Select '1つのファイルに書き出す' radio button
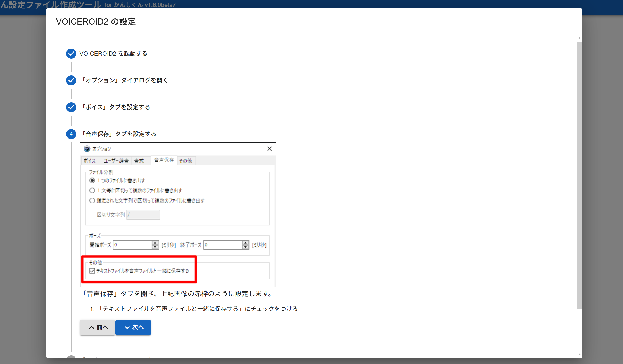Screen dimensions: 623x364 pyautogui.click(x=92, y=180)
